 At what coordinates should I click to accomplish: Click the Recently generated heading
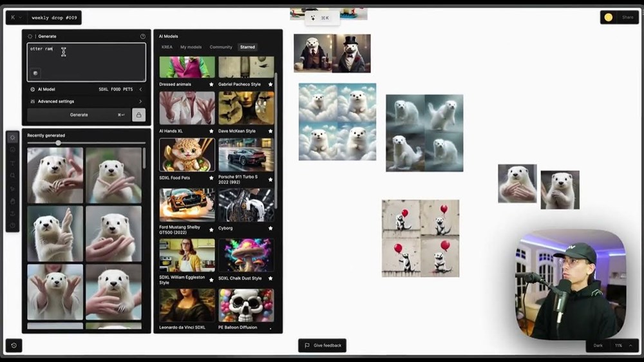[46, 135]
